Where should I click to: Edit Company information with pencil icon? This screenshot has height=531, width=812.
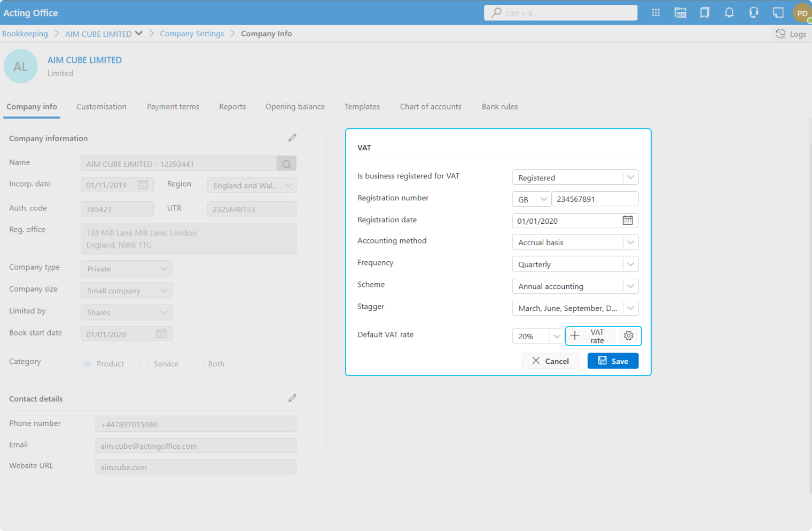tap(292, 138)
